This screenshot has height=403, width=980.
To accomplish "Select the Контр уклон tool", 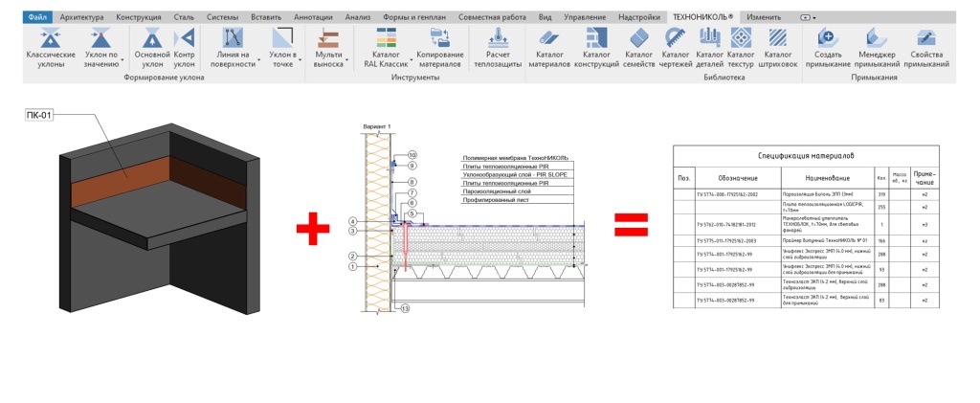I will point(186,39).
